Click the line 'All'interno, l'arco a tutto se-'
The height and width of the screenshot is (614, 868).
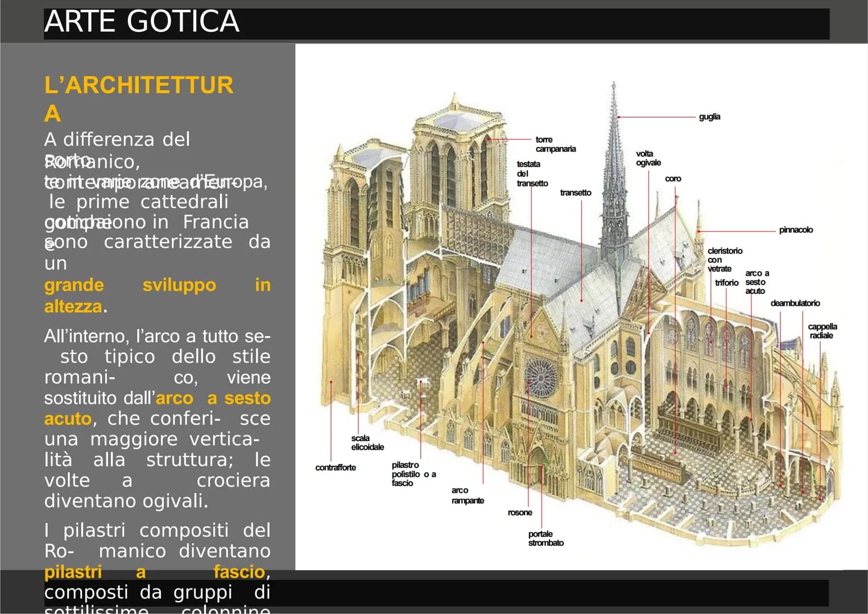click(x=158, y=336)
